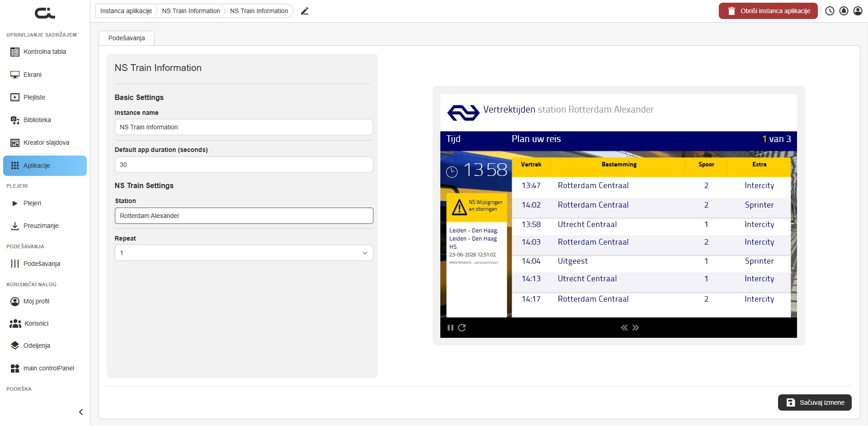Viewport: 868px width, 426px height.
Task: Click the warning triangle icon in the preview
Action: click(459, 207)
